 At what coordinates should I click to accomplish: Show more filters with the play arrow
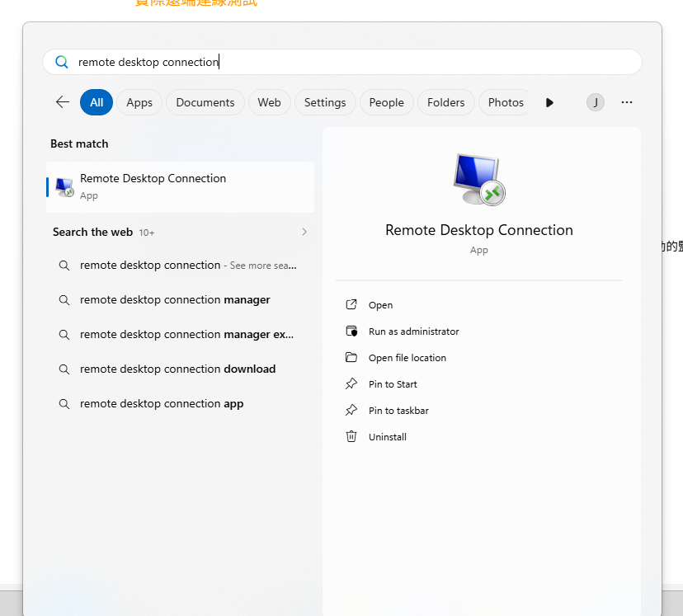pos(549,102)
